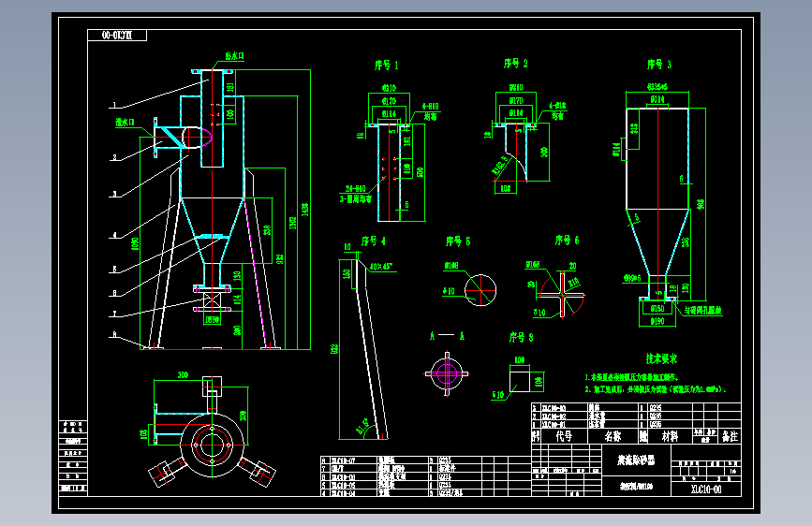
Task: Select the '40×45°' chamfer annotation
Action: click(x=381, y=267)
